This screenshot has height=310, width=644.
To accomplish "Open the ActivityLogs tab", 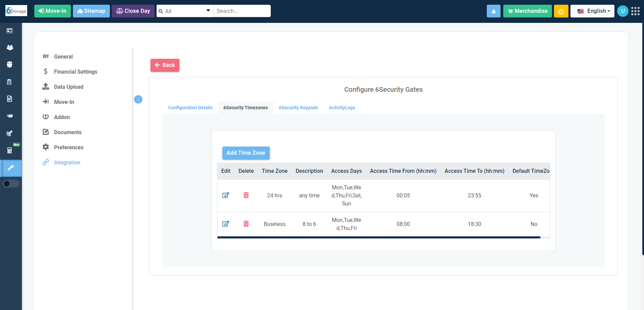I will pos(342,108).
